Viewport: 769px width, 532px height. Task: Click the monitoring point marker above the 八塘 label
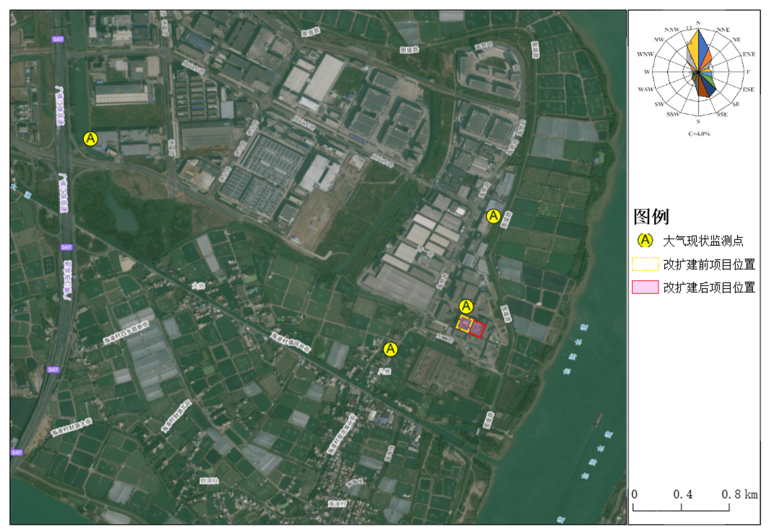click(x=390, y=349)
